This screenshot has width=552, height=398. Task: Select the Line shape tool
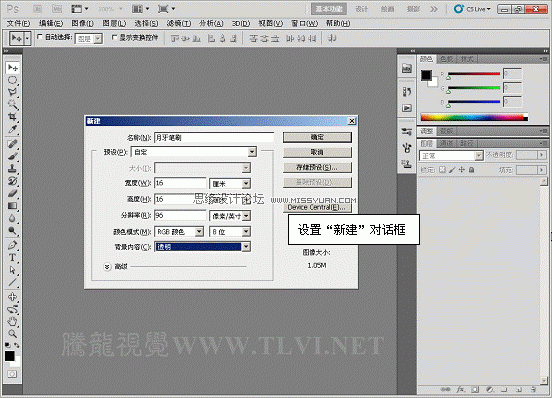pos(13,282)
